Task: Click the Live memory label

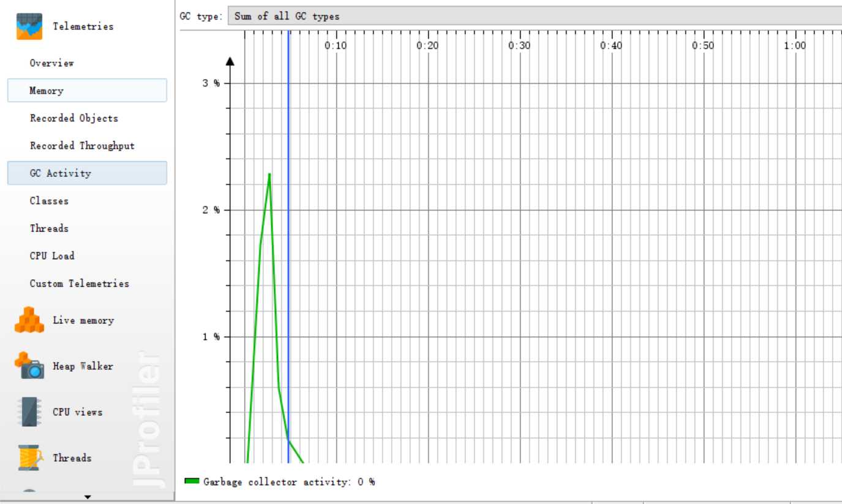Action: [83, 320]
